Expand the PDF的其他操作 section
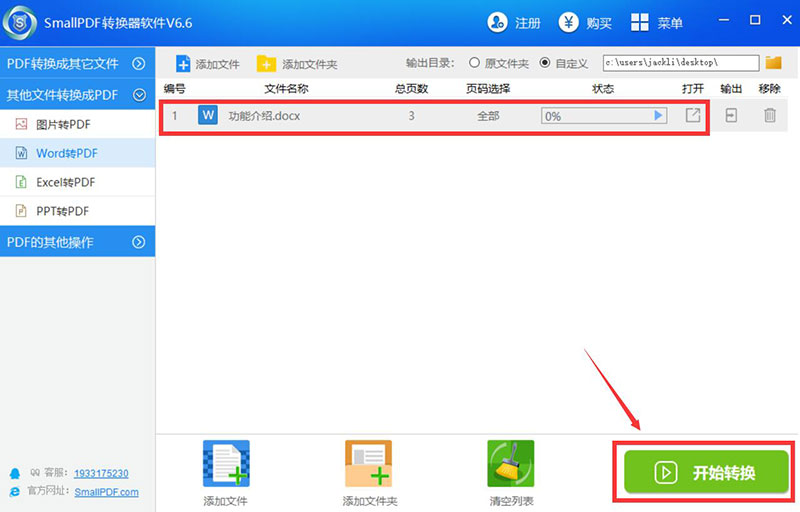This screenshot has width=800, height=512. pyautogui.click(x=78, y=242)
